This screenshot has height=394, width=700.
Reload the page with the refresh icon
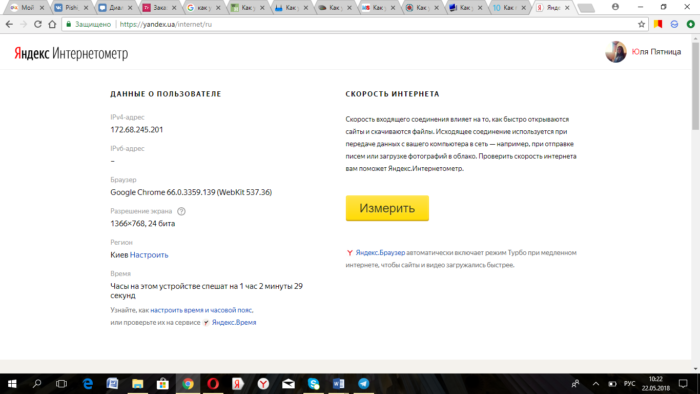[x=38, y=24]
